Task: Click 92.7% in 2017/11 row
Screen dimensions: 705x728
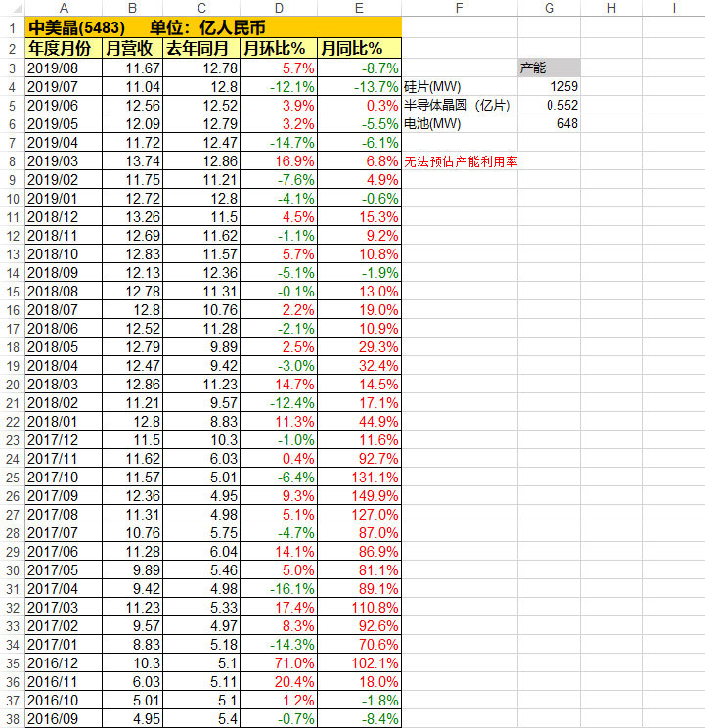Action: pos(359,459)
